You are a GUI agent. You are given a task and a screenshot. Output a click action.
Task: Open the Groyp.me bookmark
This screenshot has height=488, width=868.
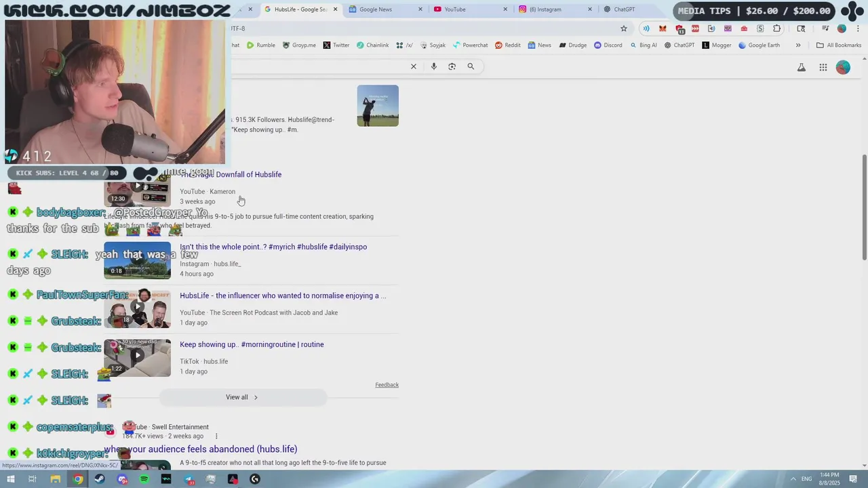coord(299,45)
